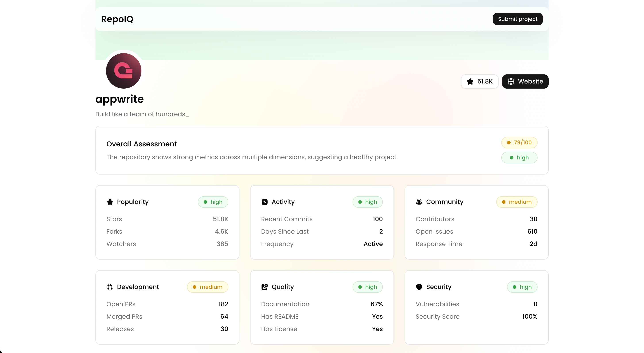Click the high badge in Quality card
This screenshot has width=644, height=353.
pyautogui.click(x=368, y=287)
